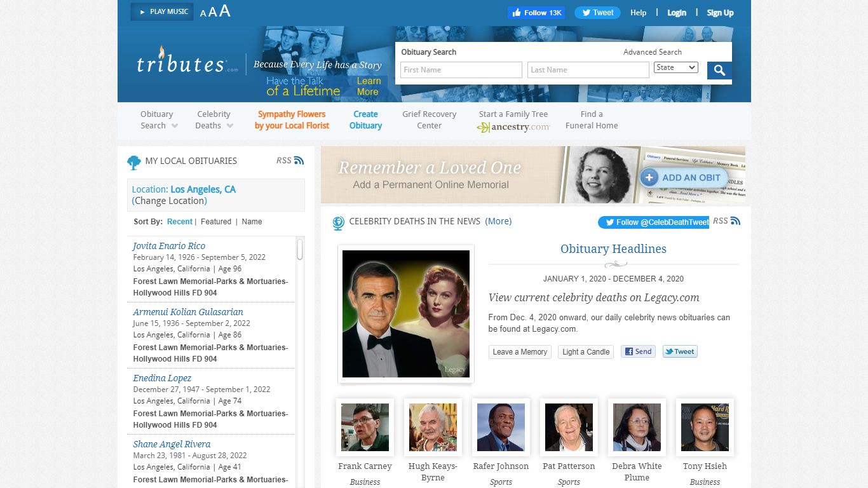Viewport: 868px width, 488px height.
Task: Click the Light a Candle button
Action: pyautogui.click(x=586, y=352)
